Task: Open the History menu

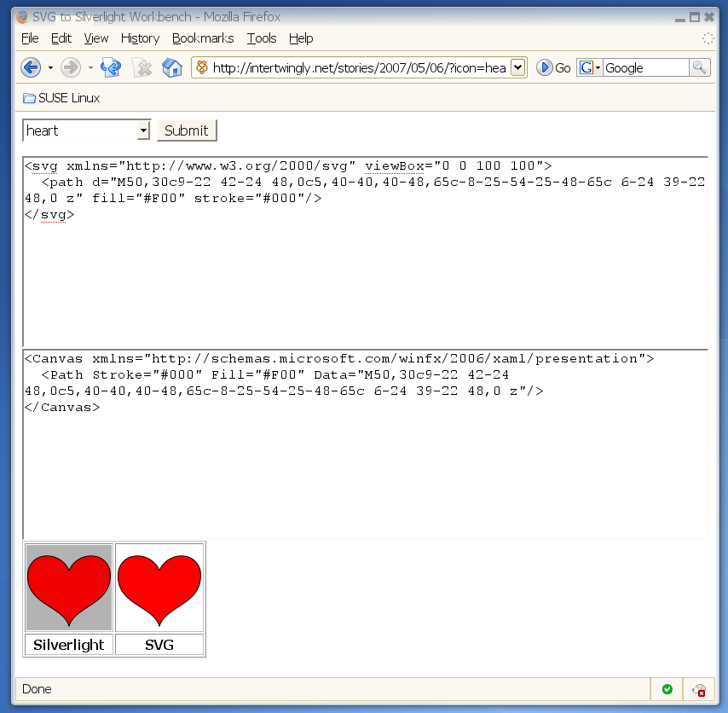Action: (x=140, y=38)
